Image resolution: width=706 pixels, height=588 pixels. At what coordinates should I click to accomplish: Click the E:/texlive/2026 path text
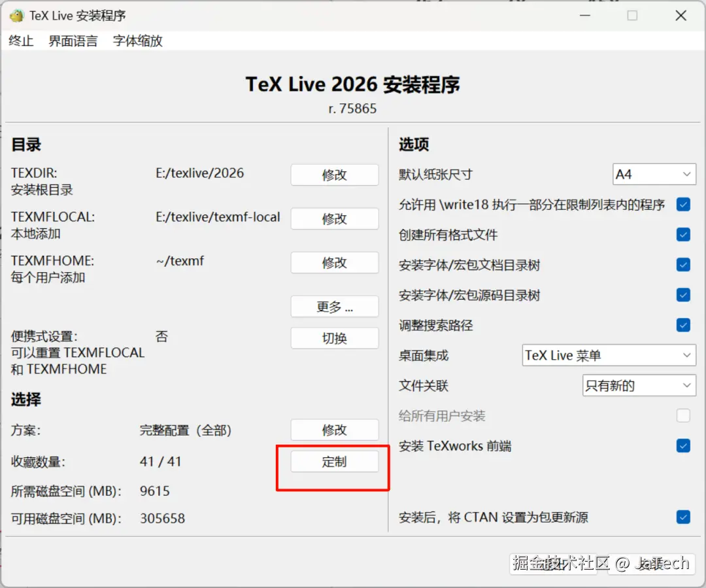pyautogui.click(x=200, y=173)
